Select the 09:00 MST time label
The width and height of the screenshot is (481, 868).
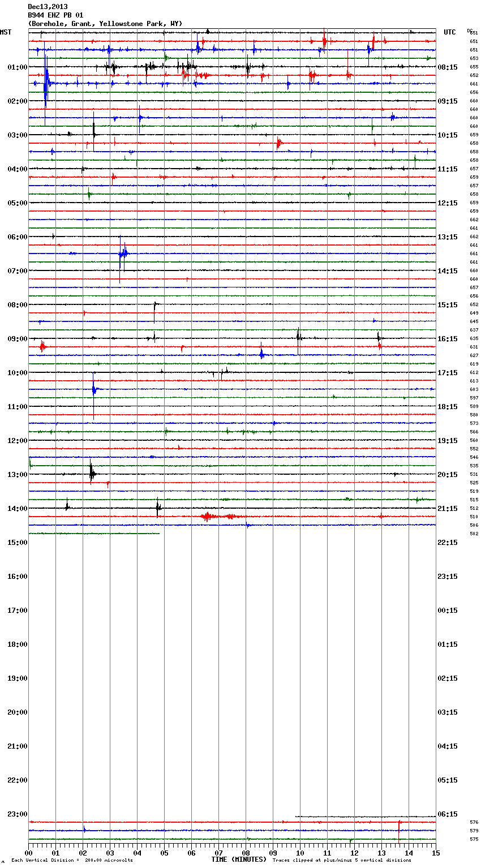pos(17,339)
